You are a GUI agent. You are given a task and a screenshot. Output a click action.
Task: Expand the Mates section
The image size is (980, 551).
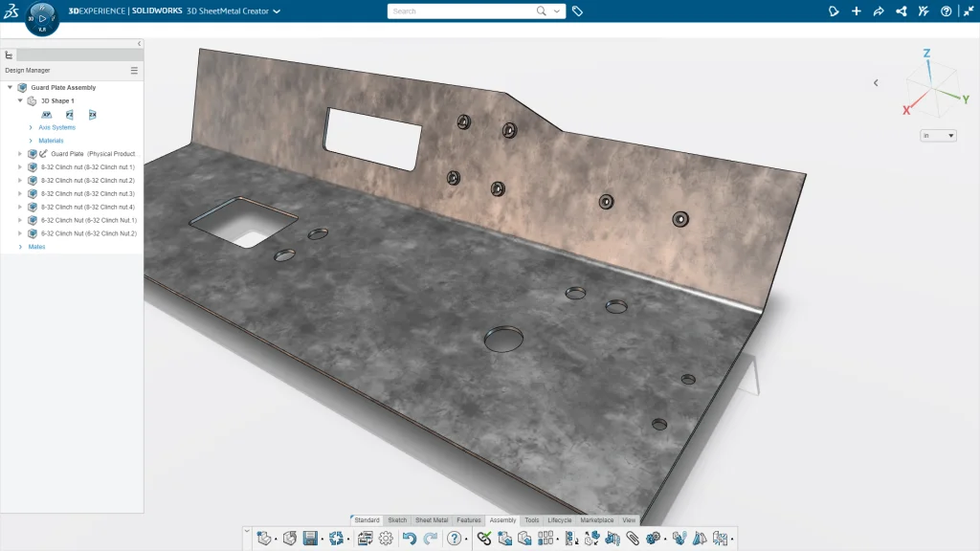click(20, 247)
